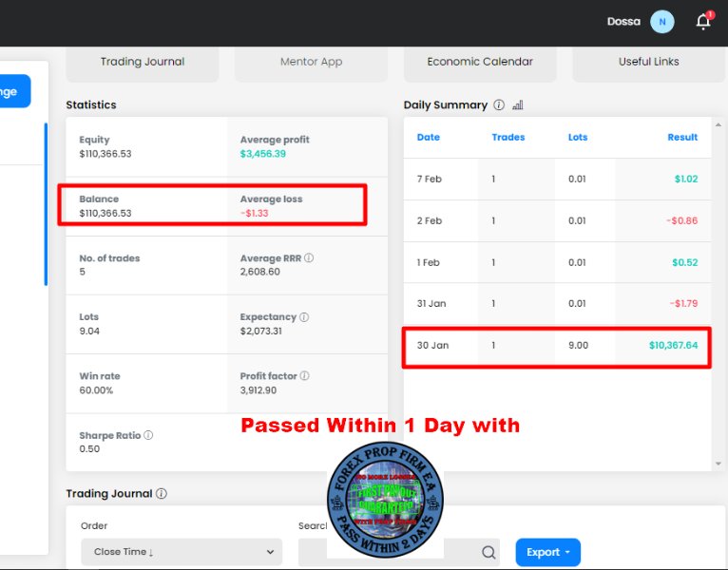This screenshot has height=570, width=728.
Task: Select the 7 Feb date cell
Action: pyautogui.click(x=429, y=179)
